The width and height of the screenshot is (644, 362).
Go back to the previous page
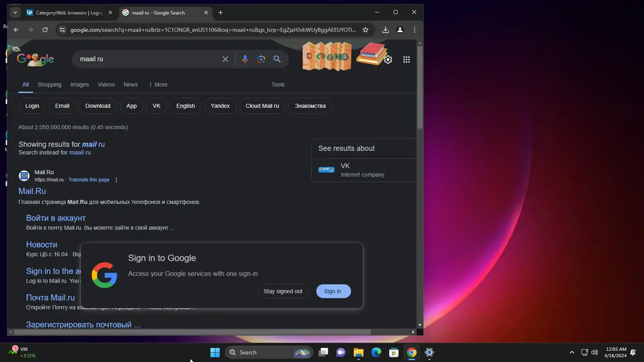point(16,30)
